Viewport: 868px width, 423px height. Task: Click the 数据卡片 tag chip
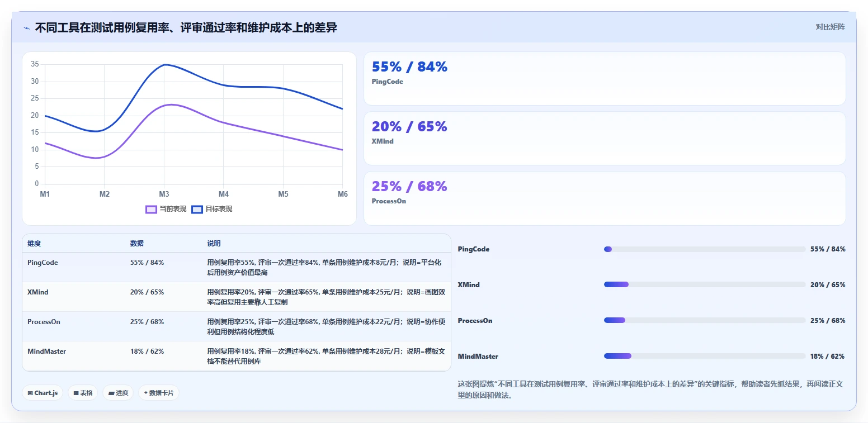pyautogui.click(x=159, y=393)
